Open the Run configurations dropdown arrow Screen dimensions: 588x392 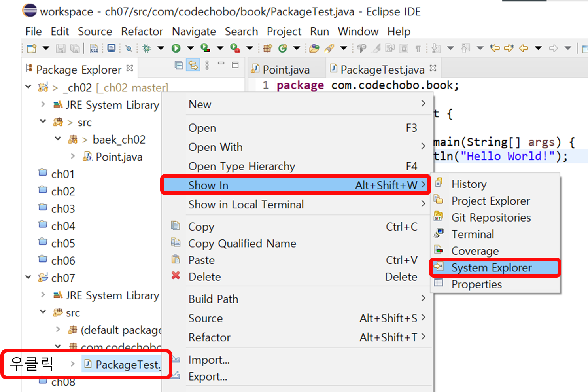[191, 48]
